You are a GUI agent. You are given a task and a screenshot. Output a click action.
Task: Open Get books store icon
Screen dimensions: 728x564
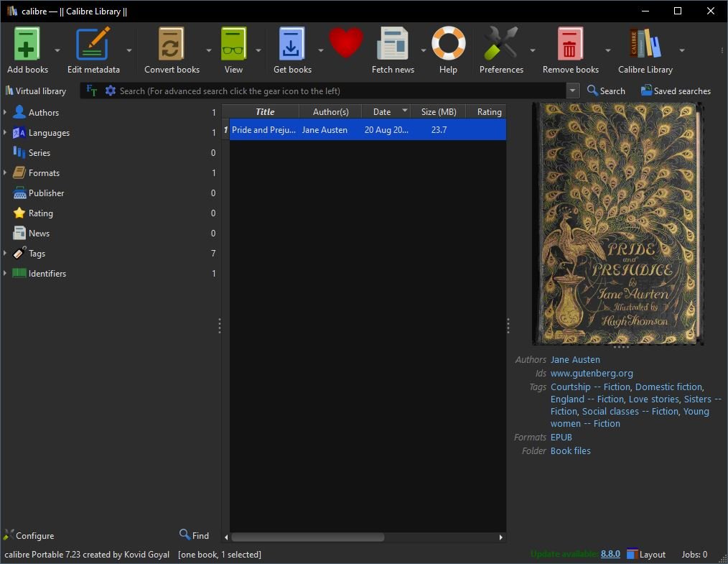click(x=292, y=45)
